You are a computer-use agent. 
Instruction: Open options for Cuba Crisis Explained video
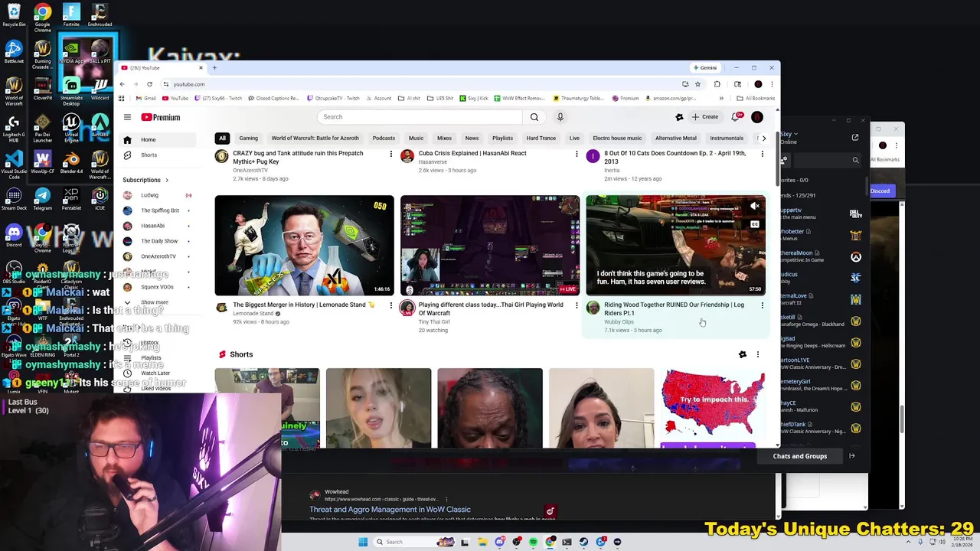tap(577, 154)
